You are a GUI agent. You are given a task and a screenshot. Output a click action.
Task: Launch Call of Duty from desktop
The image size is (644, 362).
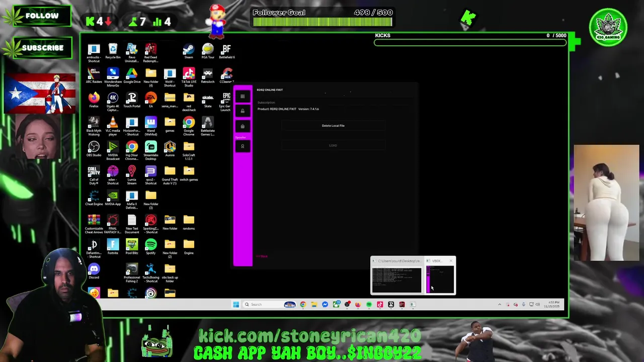(94, 175)
